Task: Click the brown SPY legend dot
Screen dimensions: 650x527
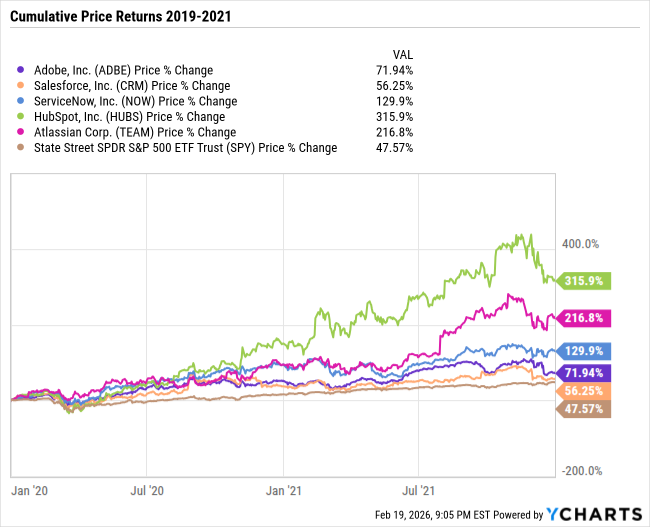Action: pos(23,148)
